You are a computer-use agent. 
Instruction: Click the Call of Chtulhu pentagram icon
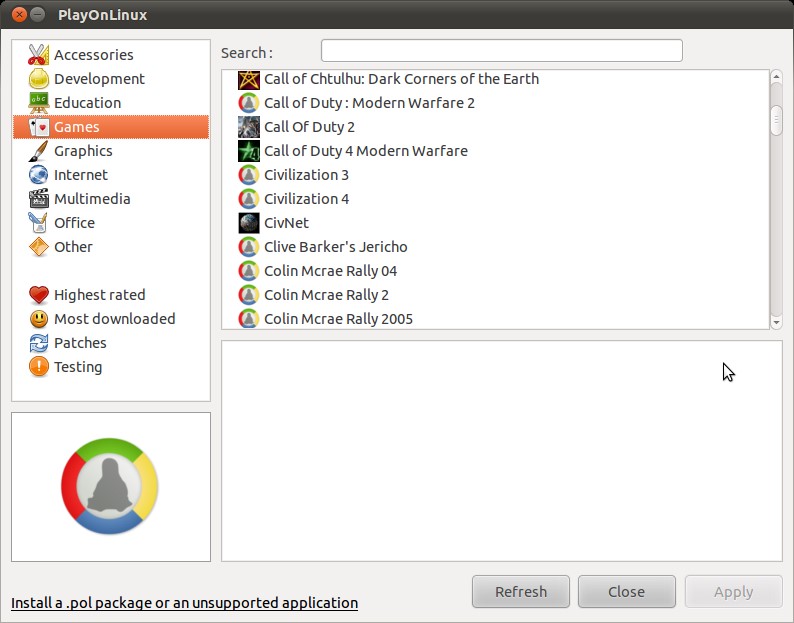(249, 79)
